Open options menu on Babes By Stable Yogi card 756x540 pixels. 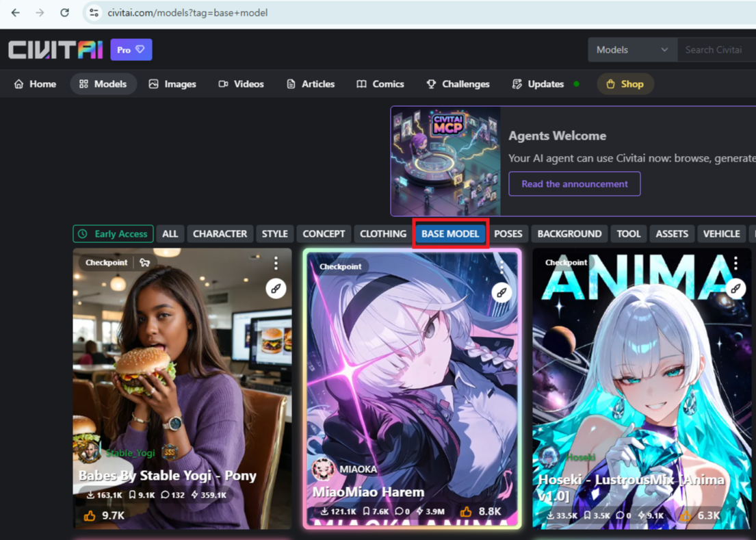pos(276,263)
